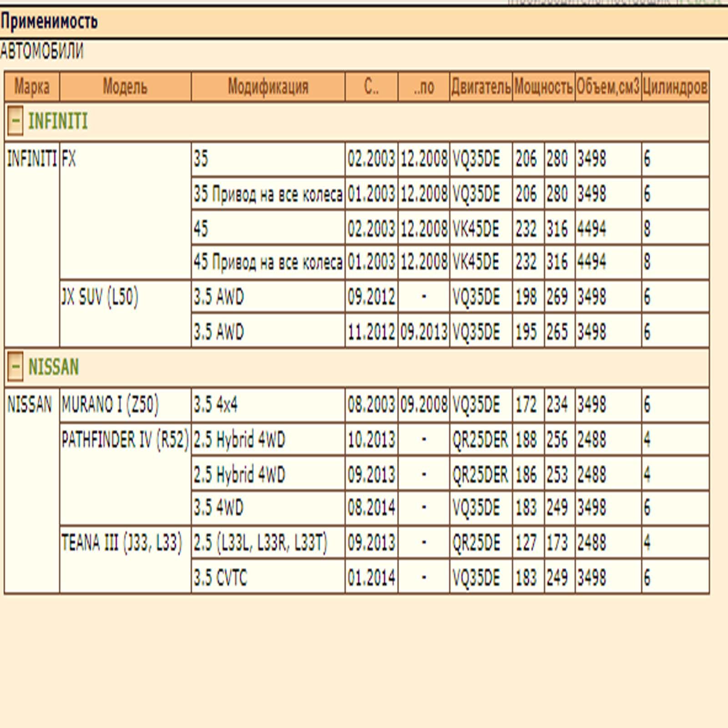Select the FX model cell

click(x=125, y=211)
